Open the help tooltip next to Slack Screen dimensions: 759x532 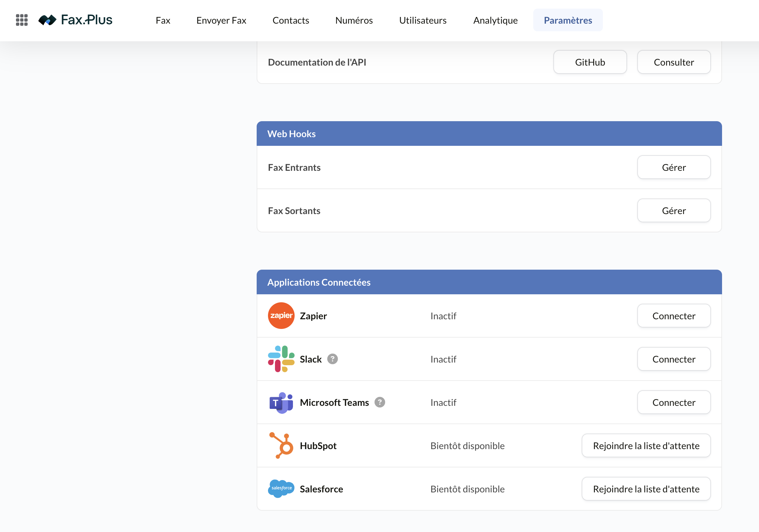tap(332, 359)
